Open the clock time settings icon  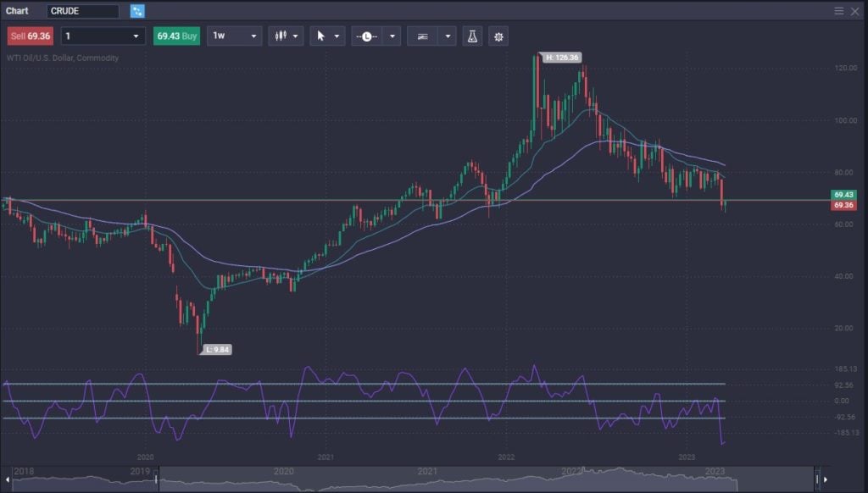click(367, 36)
